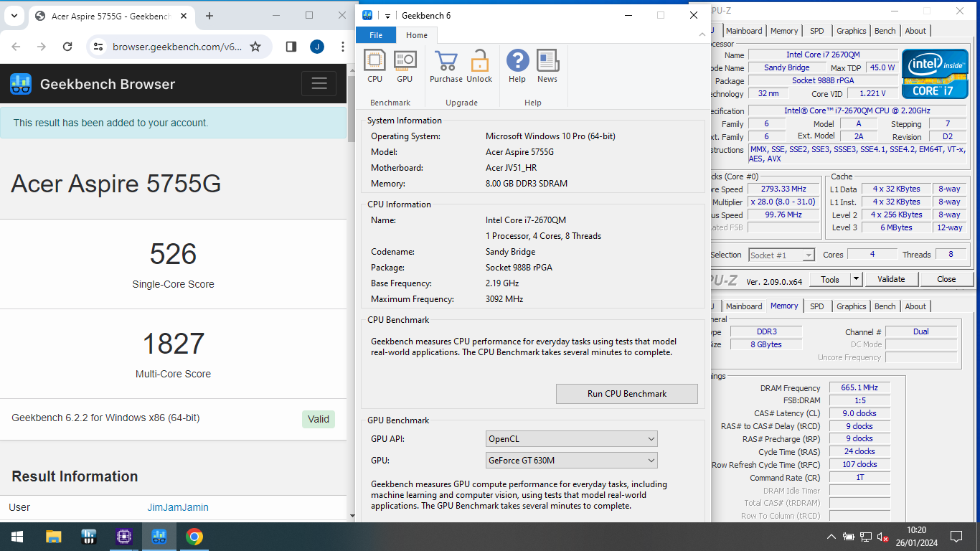Image resolution: width=980 pixels, height=551 pixels.
Task: Open CPU-Z from taskbar
Action: pyautogui.click(x=124, y=537)
